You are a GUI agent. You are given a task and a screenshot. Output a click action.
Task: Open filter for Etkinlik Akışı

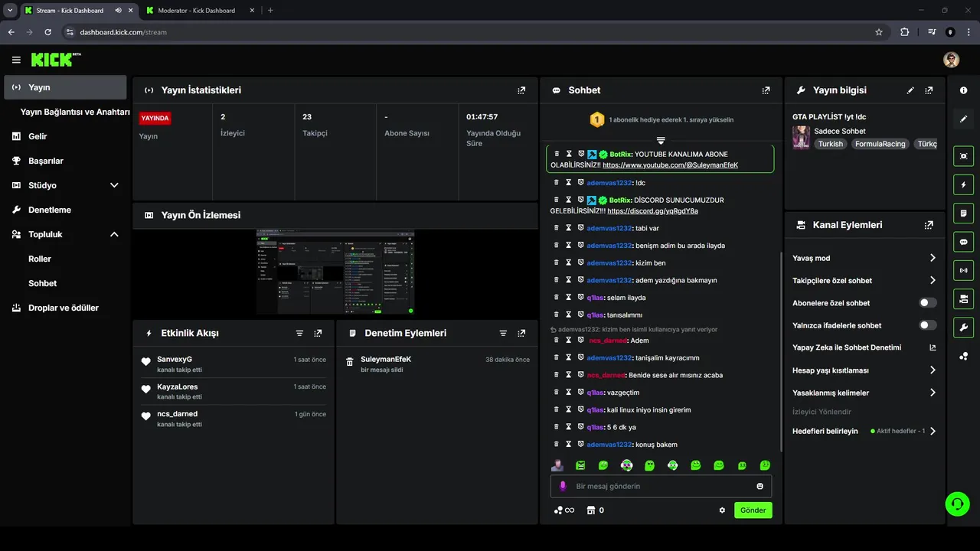point(299,334)
